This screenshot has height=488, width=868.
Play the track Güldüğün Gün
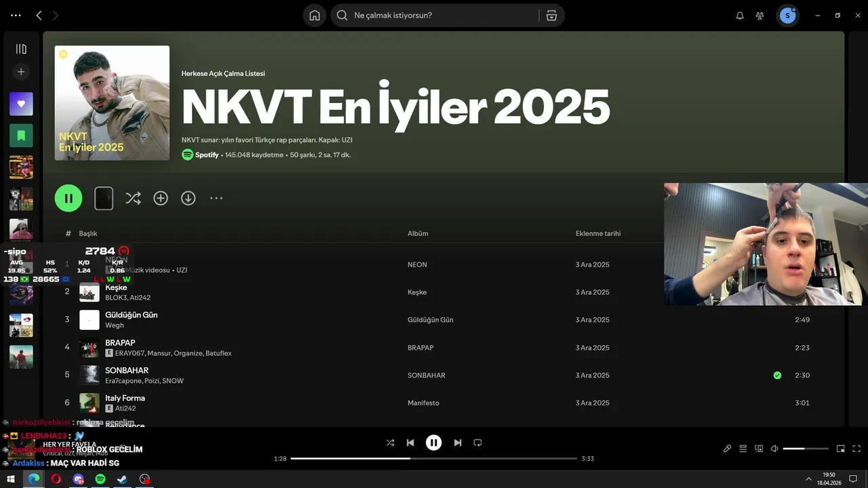coord(131,315)
